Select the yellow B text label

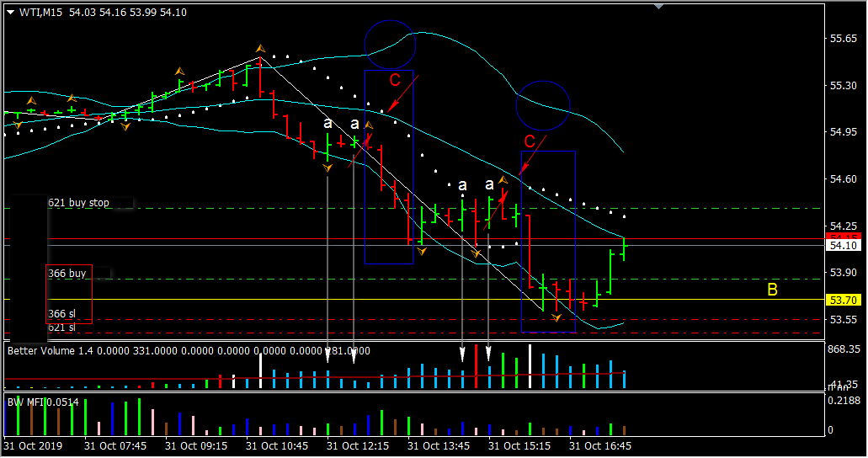point(772,289)
